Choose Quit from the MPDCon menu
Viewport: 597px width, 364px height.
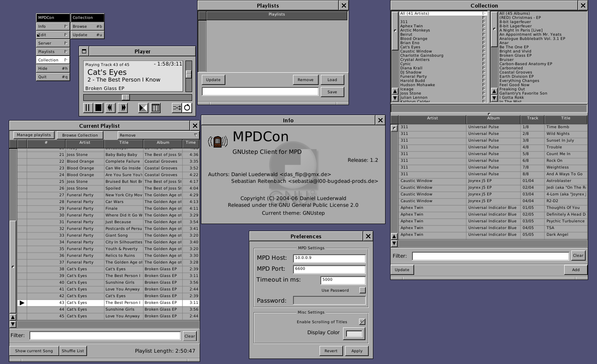tap(53, 76)
